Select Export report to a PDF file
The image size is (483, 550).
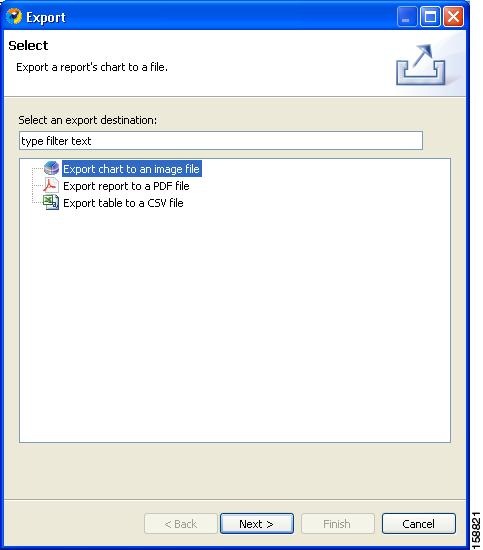click(x=126, y=186)
